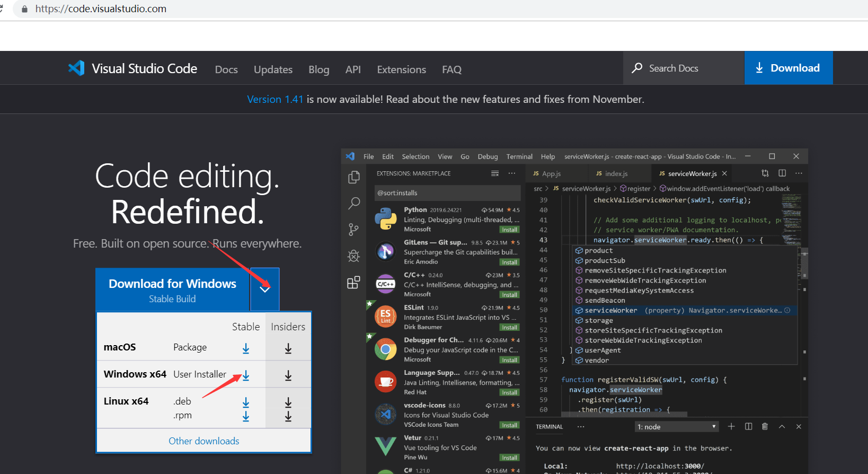Open the Version 1.41 release link
This screenshot has width=868, height=474.
point(275,99)
